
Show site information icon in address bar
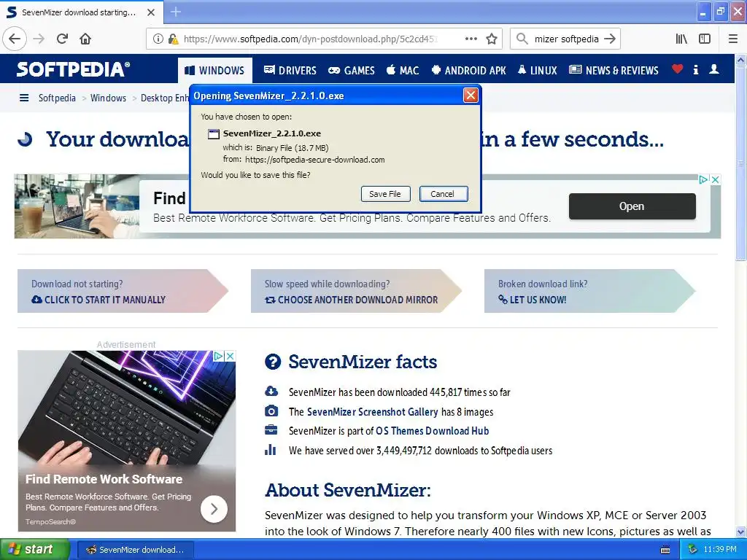pyautogui.click(x=158, y=39)
